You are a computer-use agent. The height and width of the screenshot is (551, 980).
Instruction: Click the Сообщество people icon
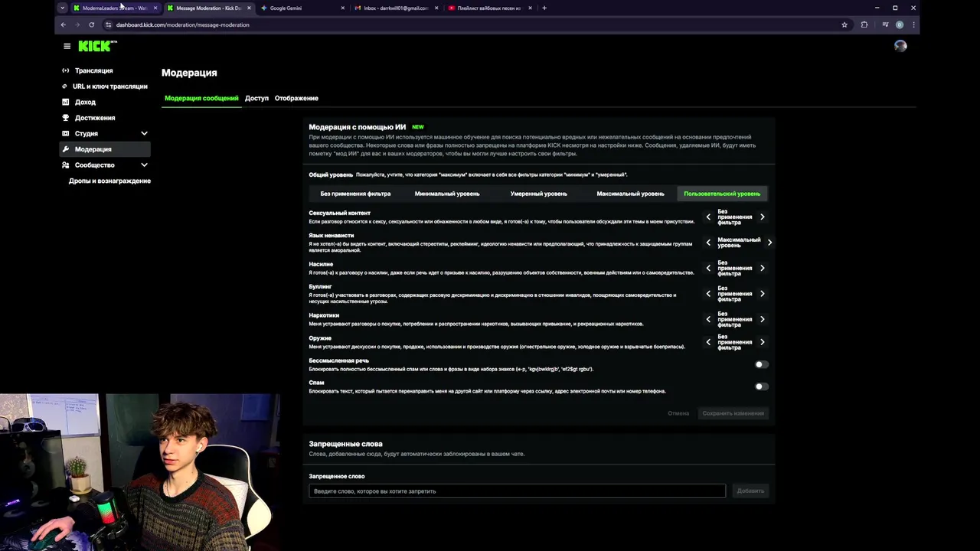pos(66,165)
